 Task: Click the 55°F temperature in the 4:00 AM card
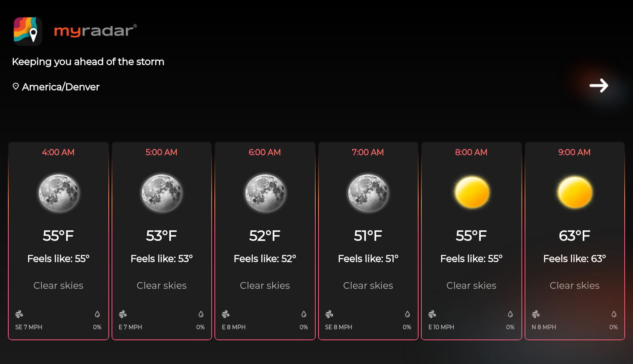pyautogui.click(x=59, y=236)
